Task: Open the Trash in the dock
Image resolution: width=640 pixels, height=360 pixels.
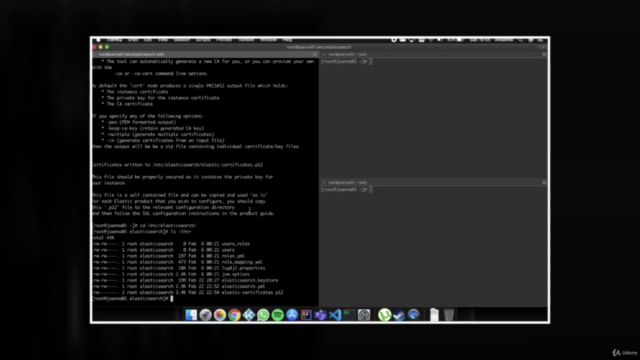Action: tap(449, 315)
